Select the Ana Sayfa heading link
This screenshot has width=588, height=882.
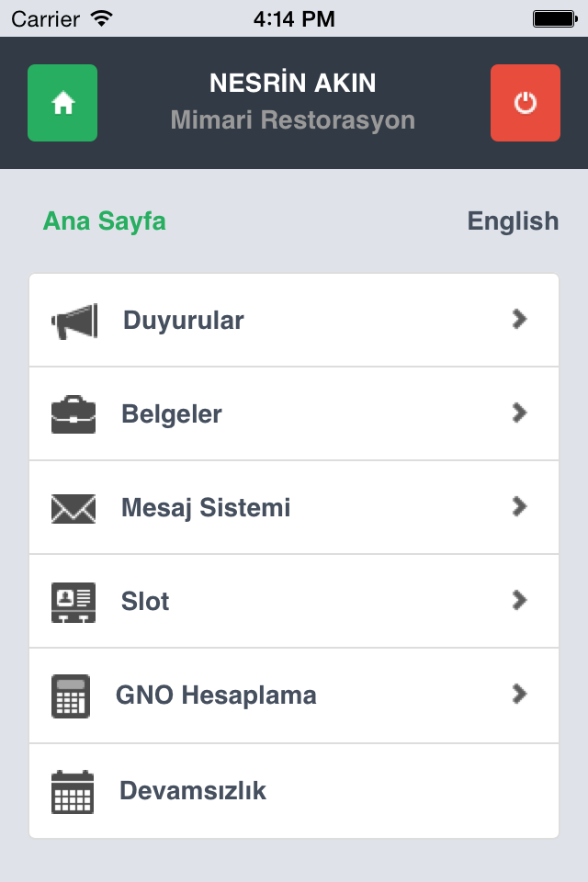pos(105,221)
